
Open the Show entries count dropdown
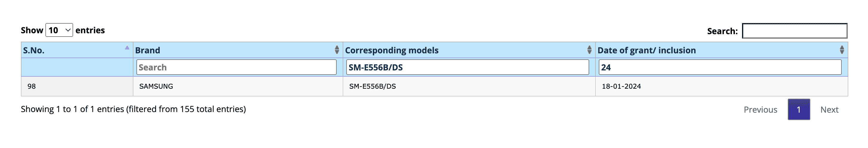(59, 31)
